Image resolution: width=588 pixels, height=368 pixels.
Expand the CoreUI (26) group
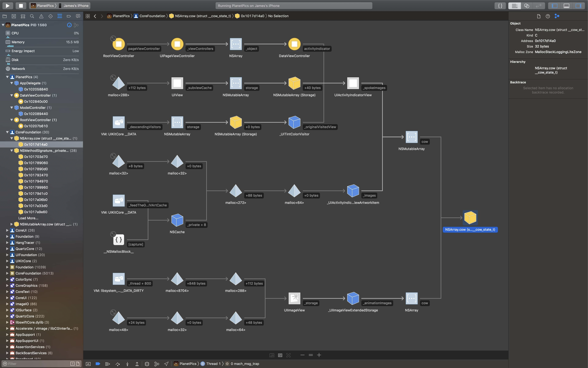point(7,230)
